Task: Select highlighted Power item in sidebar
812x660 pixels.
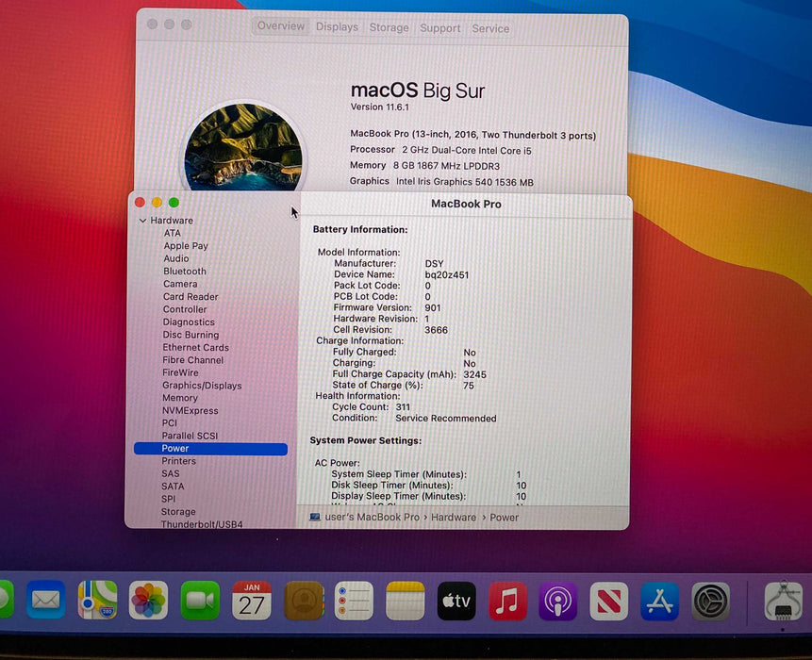Action: (210, 448)
